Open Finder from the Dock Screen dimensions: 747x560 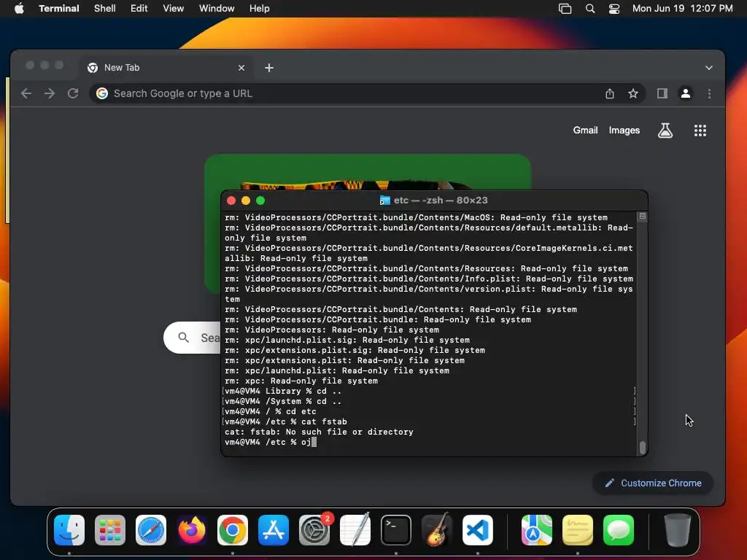click(69, 530)
